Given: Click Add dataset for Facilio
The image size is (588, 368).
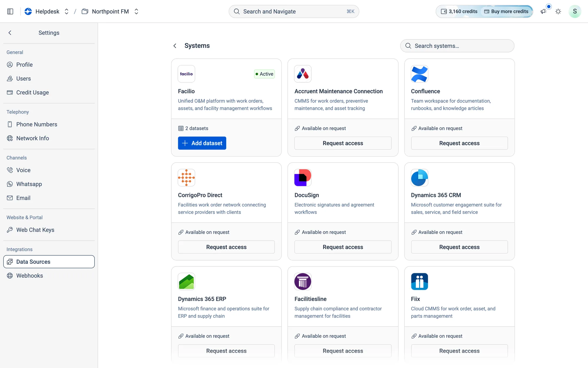Looking at the screenshot, I should coord(202,143).
